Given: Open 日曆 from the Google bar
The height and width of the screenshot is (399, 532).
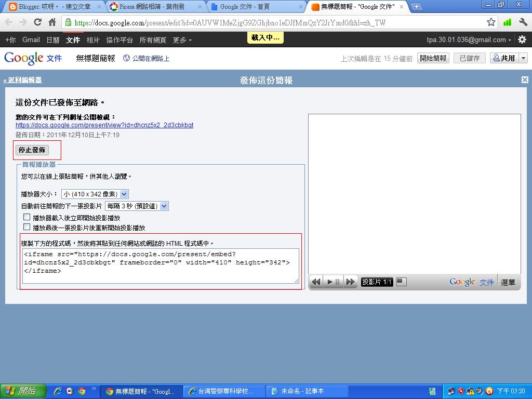Looking at the screenshot, I should tap(53, 40).
